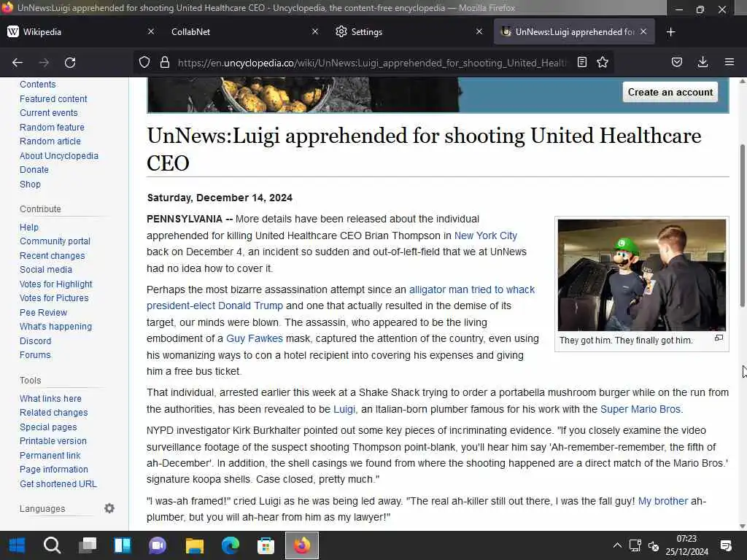Open Get shortened URL tool

click(58, 484)
